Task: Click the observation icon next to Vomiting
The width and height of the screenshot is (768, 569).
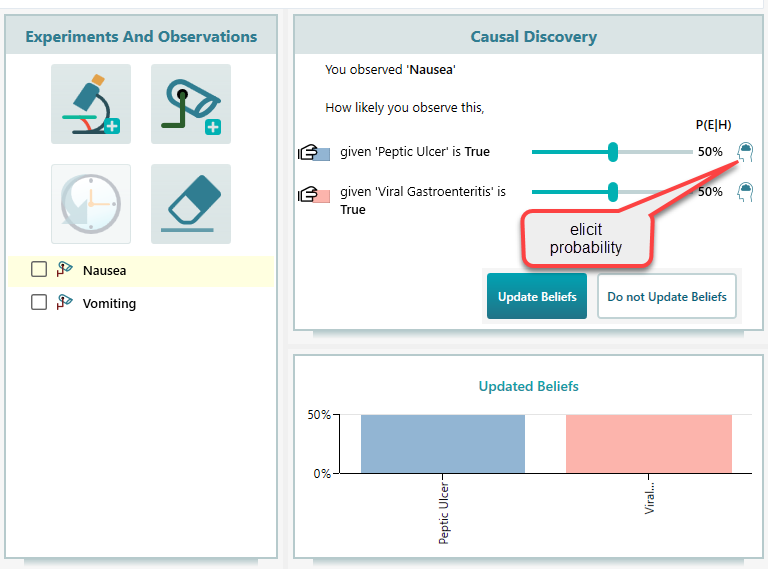Action: point(66,303)
